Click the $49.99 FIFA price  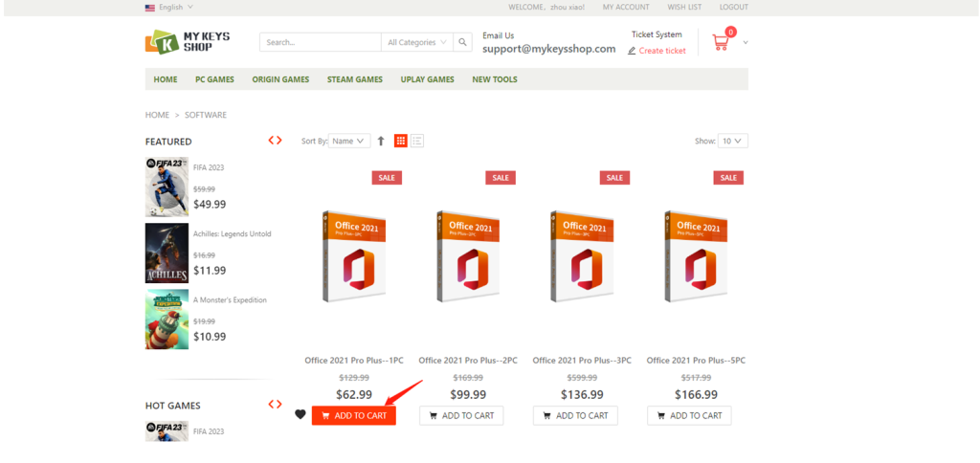(x=210, y=205)
